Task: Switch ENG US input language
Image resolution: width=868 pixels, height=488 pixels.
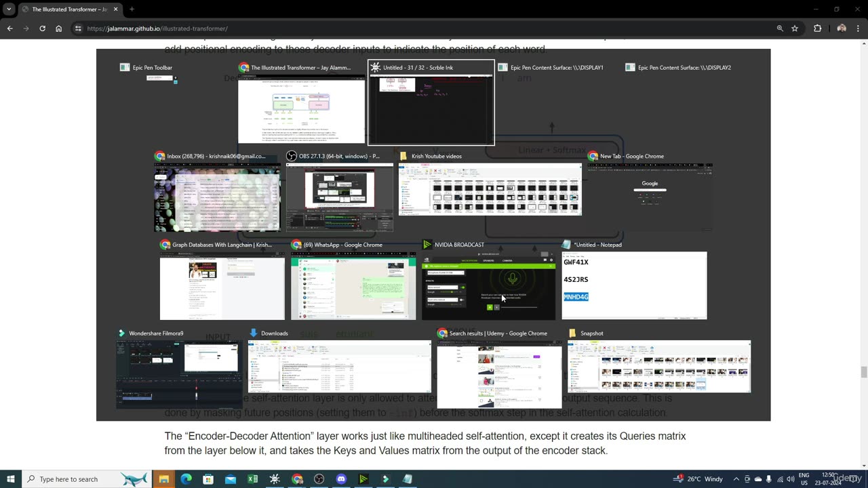Action: point(804,479)
